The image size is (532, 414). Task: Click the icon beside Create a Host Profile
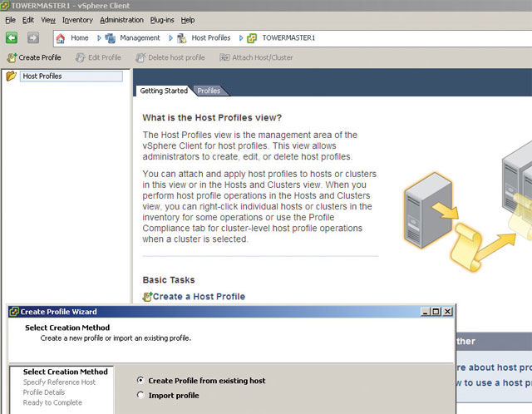[x=147, y=297]
